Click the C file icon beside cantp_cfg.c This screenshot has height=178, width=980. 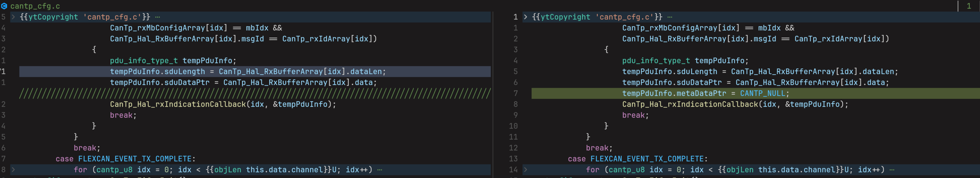[x=4, y=6]
